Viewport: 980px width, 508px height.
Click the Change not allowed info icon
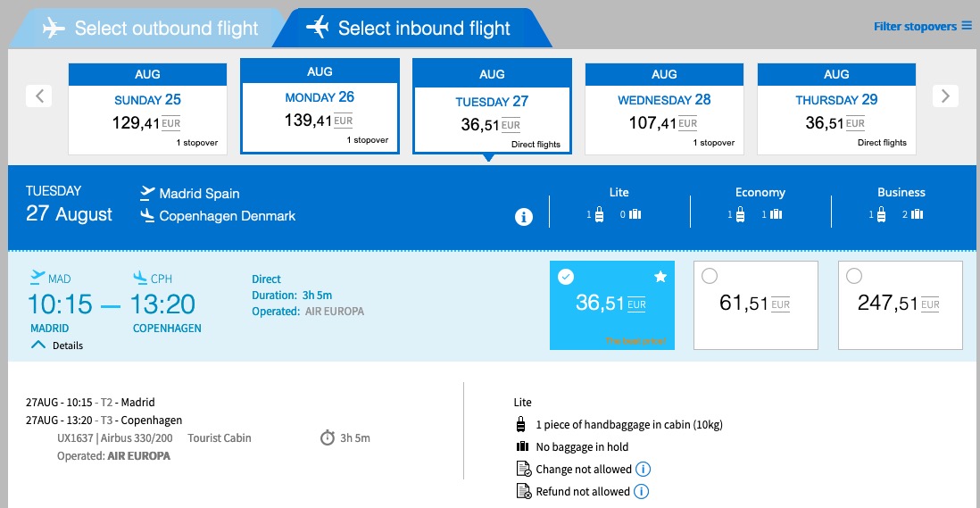click(643, 470)
